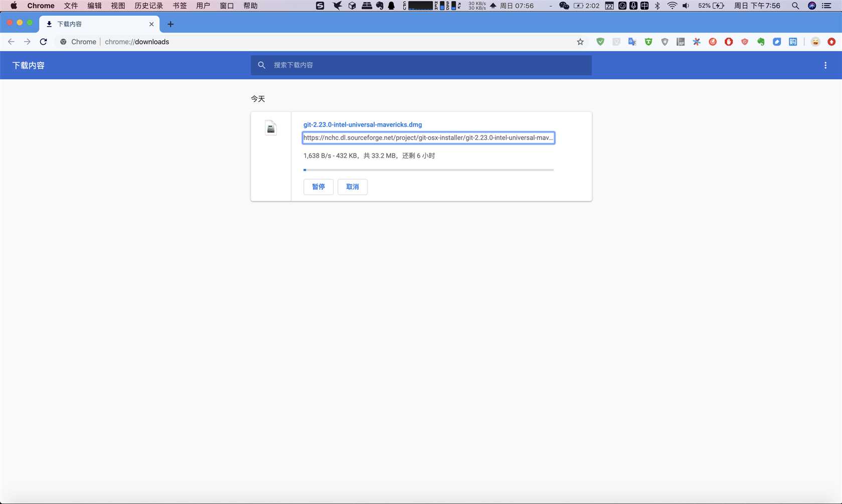
Task: Open the Evernote elephant extension icon
Action: point(761,42)
